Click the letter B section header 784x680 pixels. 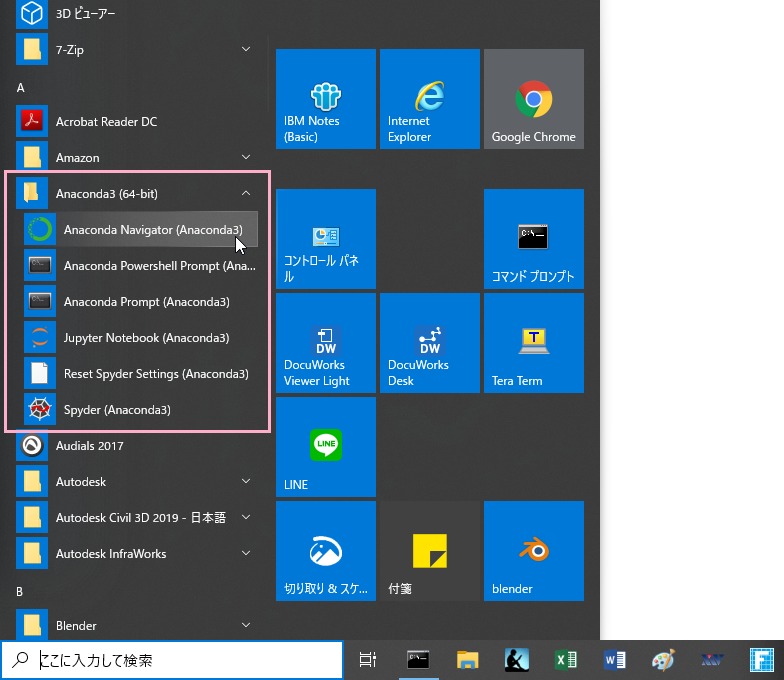[20, 592]
